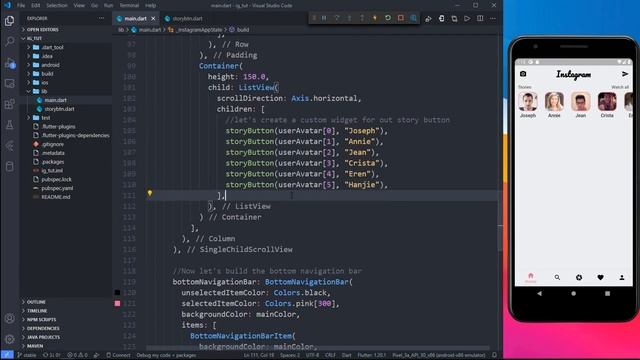Open Terminal menu
The width and height of the screenshot is (640, 360).
[129, 5]
